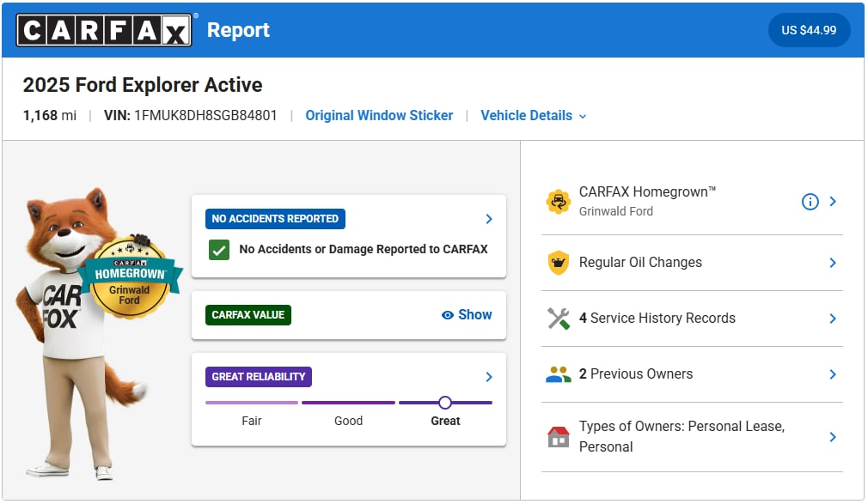Click the wrench and screwdriver service icon

558,319
